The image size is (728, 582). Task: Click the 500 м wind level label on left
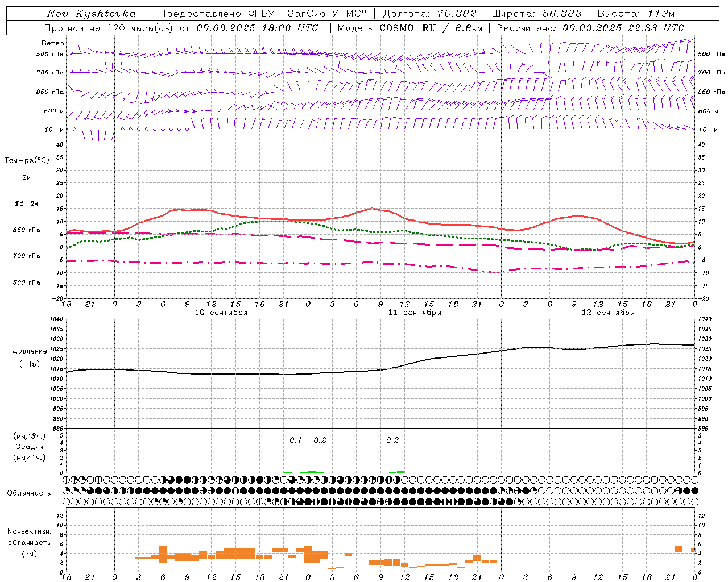54,111
